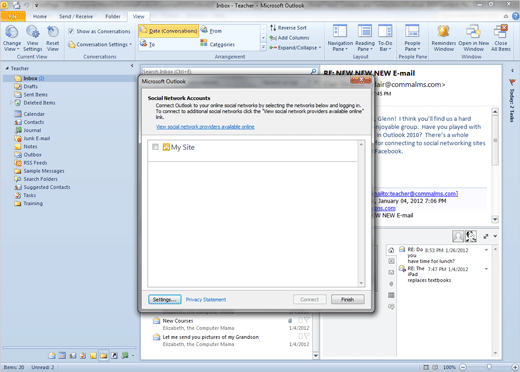The image size is (520, 372).
Task: Arrange messages by Categories
Action: click(x=217, y=44)
